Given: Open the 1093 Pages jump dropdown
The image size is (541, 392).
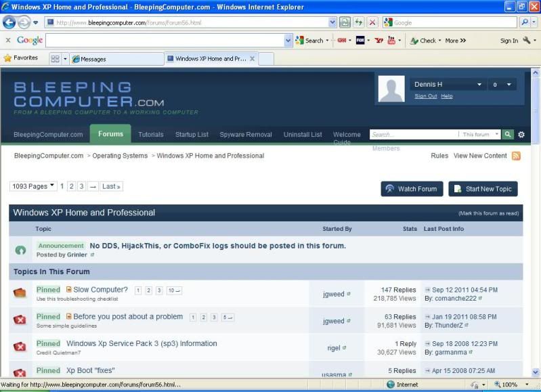Looking at the screenshot, I should pos(33,186).
